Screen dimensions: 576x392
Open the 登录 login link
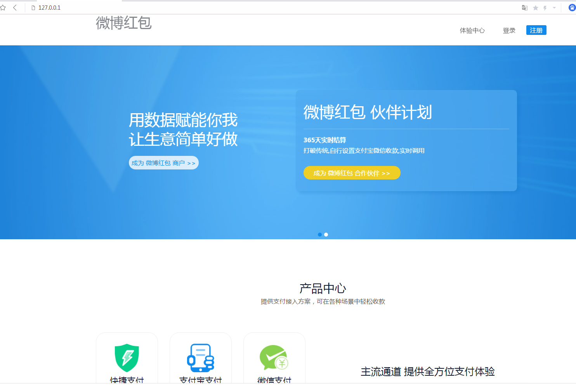click(x=509, y=31)
